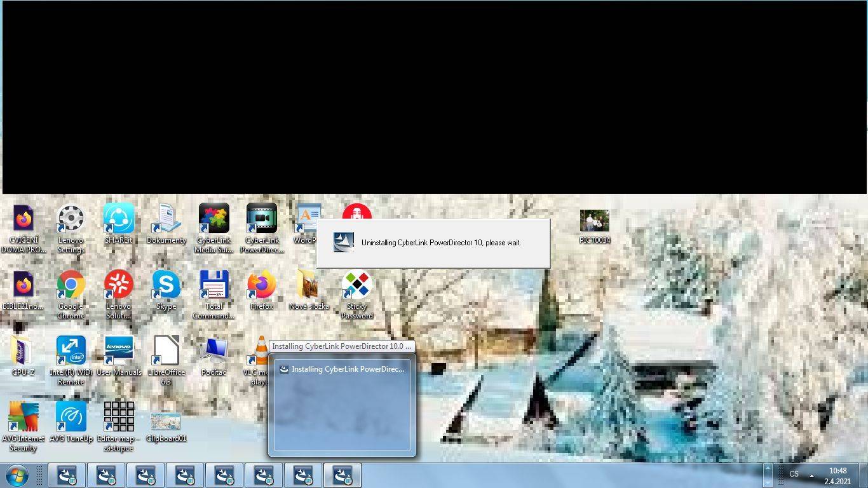Viewport: 868px width, 488px height.
Task: Select the Nová složka folder
Action: point(309,290)
